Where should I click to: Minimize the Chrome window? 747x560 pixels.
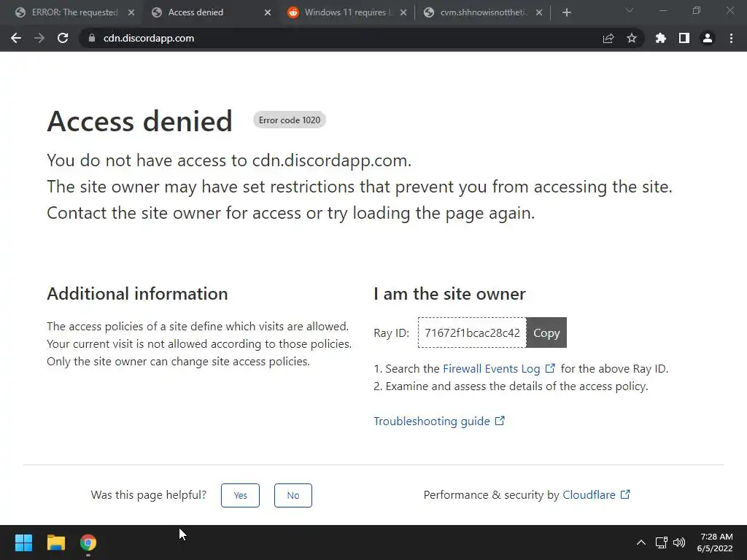tap(662, 10)
